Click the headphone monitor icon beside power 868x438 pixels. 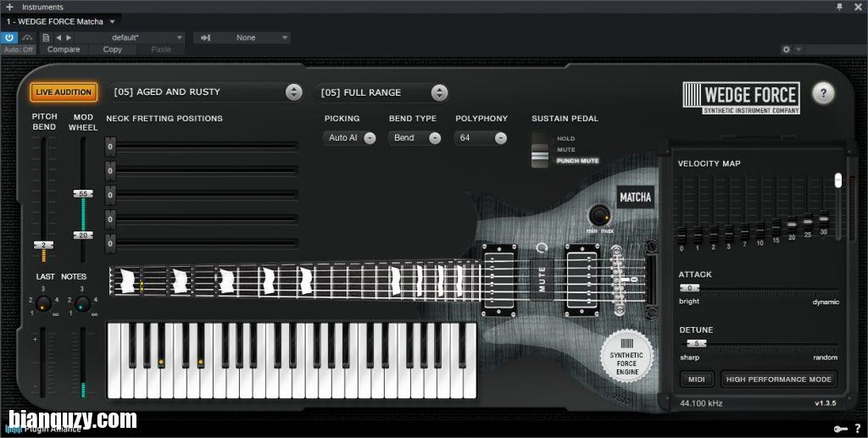[26, 37]
